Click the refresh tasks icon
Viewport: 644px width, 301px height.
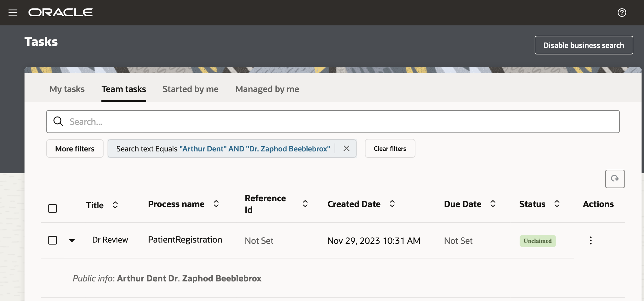(615, 179)
